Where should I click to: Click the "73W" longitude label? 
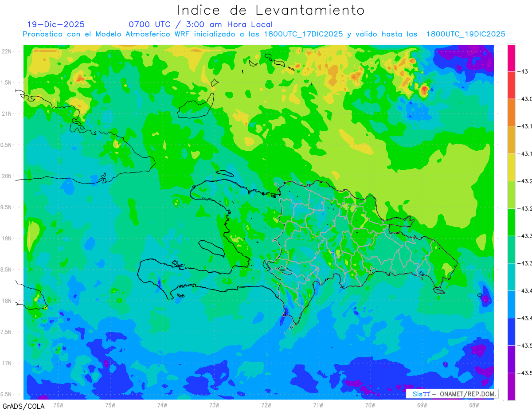pos(214,405)
